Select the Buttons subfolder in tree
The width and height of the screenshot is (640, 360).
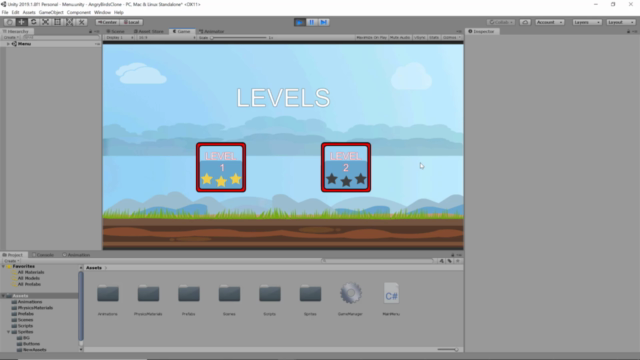coord(28,344)
